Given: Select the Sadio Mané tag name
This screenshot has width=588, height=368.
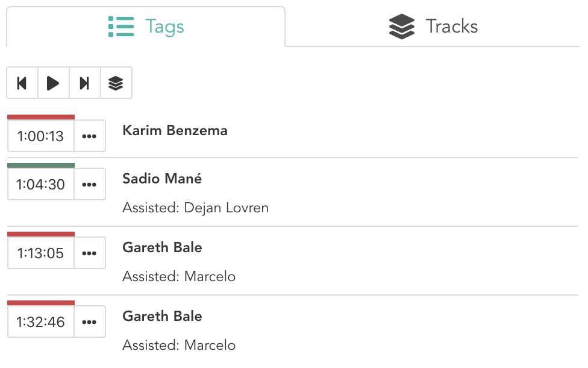Looking at the screenshot, I should (x=162, y=179).
